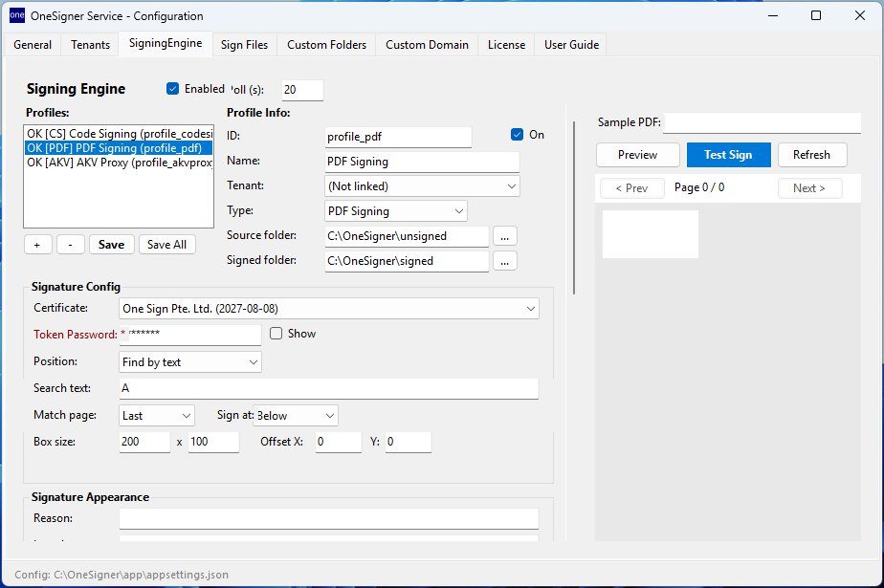
Task: Click the Box size width field 200
Action: point(144,442)
